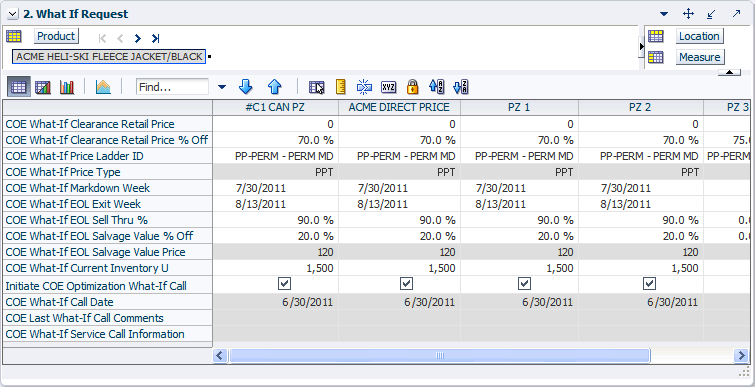Click the horizontal scrollbar left arrow
This screenshot has width=755, height=387.
click(x=220, y=356)
